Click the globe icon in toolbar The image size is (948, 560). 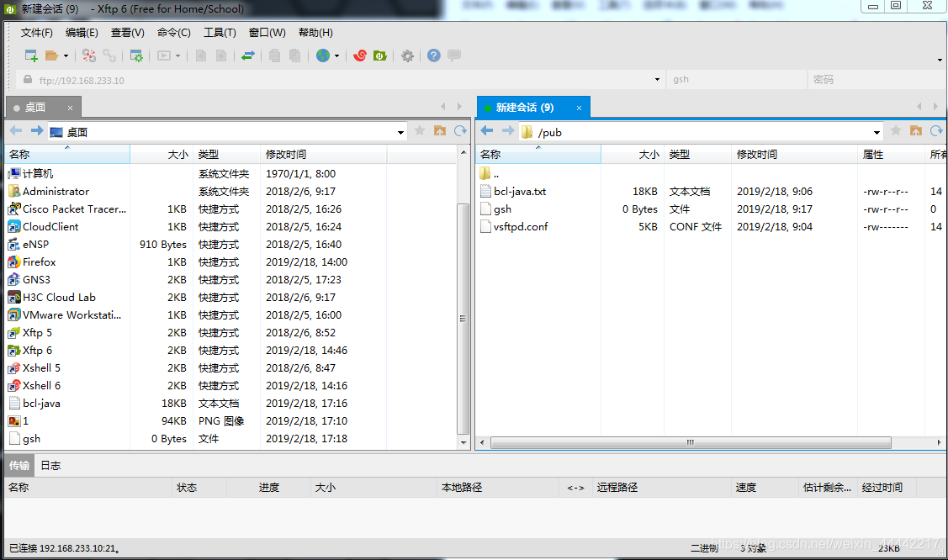coord(323,55)
